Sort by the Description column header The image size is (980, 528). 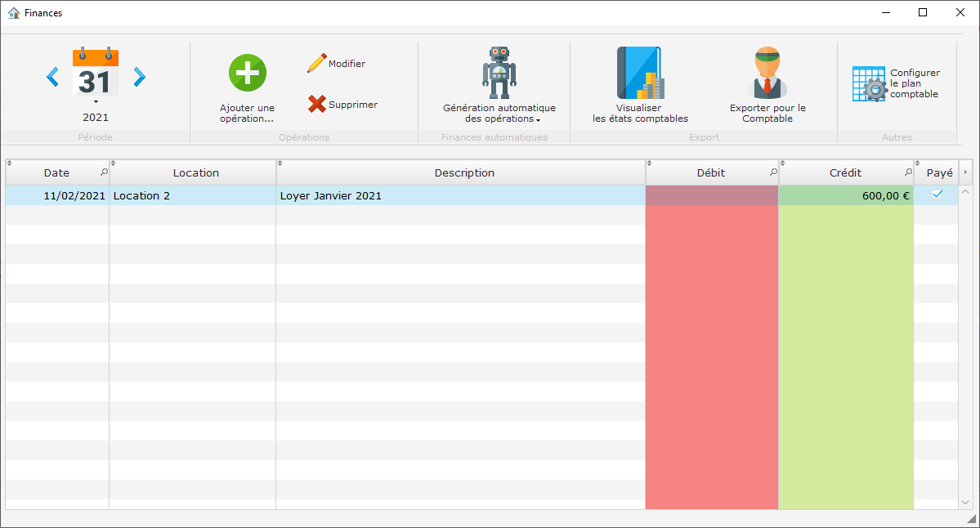463,173
